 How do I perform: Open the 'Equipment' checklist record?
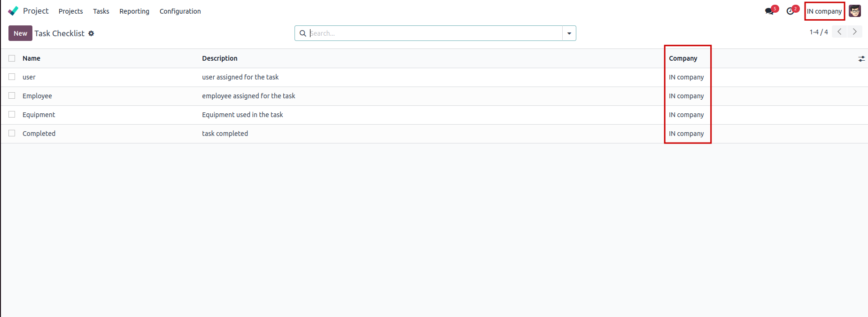coord(39,115)
